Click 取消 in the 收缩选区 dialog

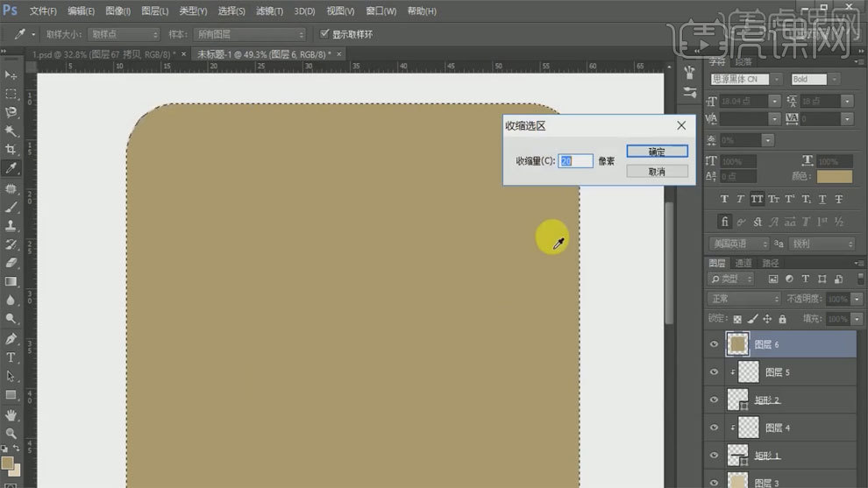657,172
